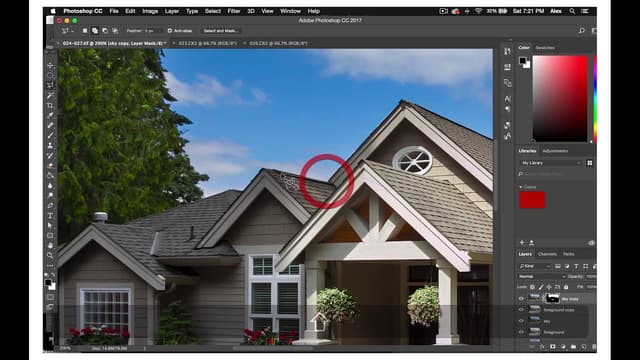Select the Quick Selection tool

click(50, 96)
